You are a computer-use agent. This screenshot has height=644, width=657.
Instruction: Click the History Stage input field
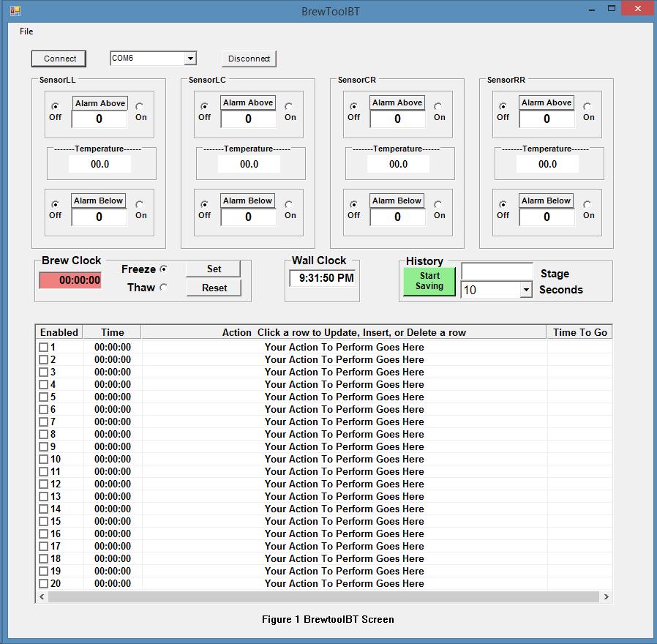point(497,272)
